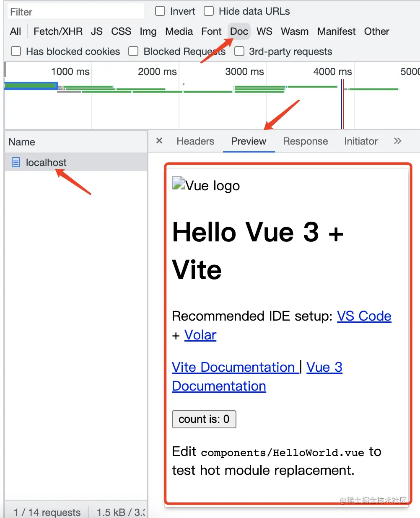Click the 1 / 14 requests status text

tap(47, 512)
